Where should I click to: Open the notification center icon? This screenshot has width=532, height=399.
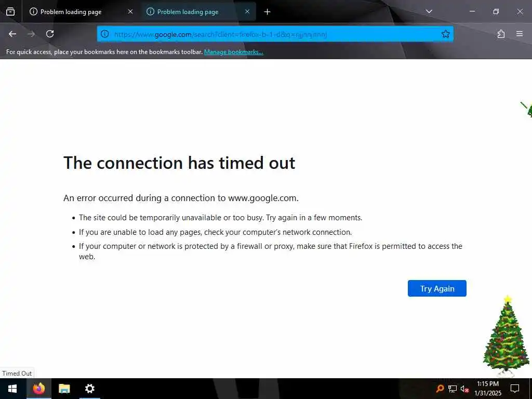click(x=515, y=389)
